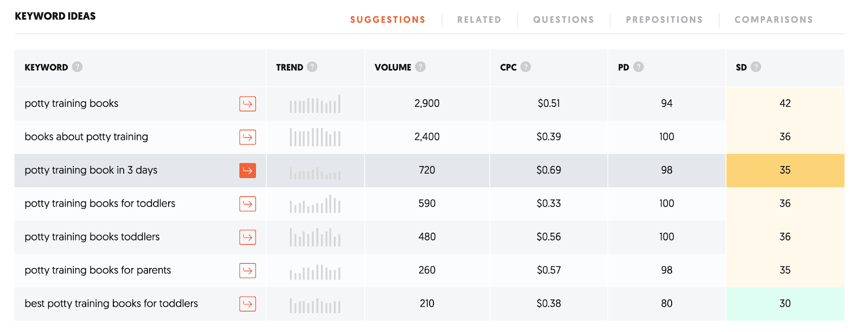This screenshot has width=868, height=332.
Task: Show help tooltip icon next to KEYWORD header
Action: pos(78,67)
